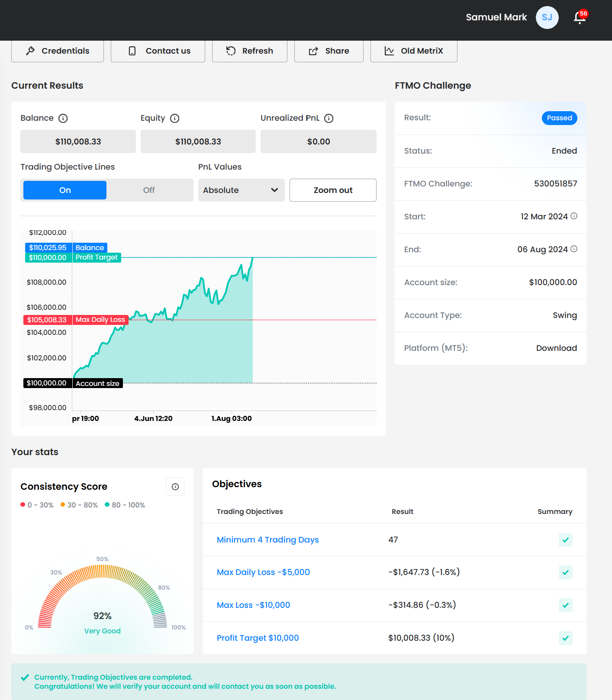Click the checkmark in the completion banner
This screenshot has height=700, width=612.
25,678
